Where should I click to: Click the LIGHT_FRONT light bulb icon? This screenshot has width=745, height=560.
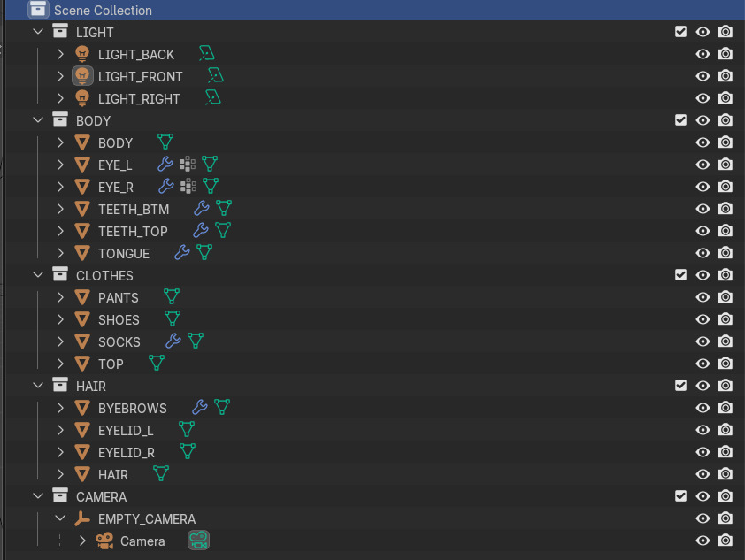coord(82,76)
